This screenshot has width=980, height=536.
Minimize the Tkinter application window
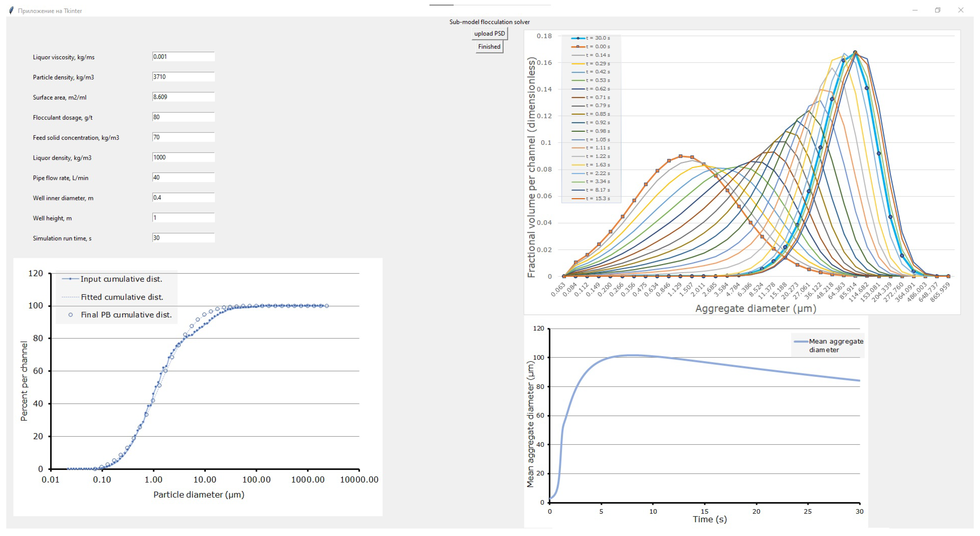pyautogui.click(x=915, y=10)
